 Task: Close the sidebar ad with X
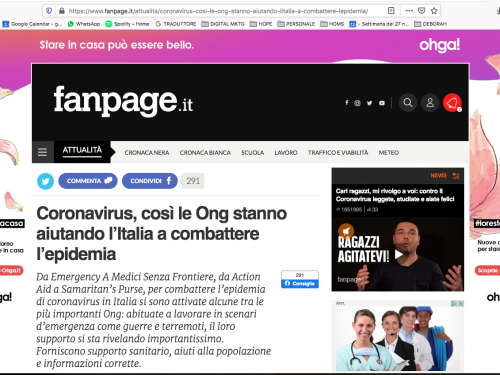(x=461, y=303)
